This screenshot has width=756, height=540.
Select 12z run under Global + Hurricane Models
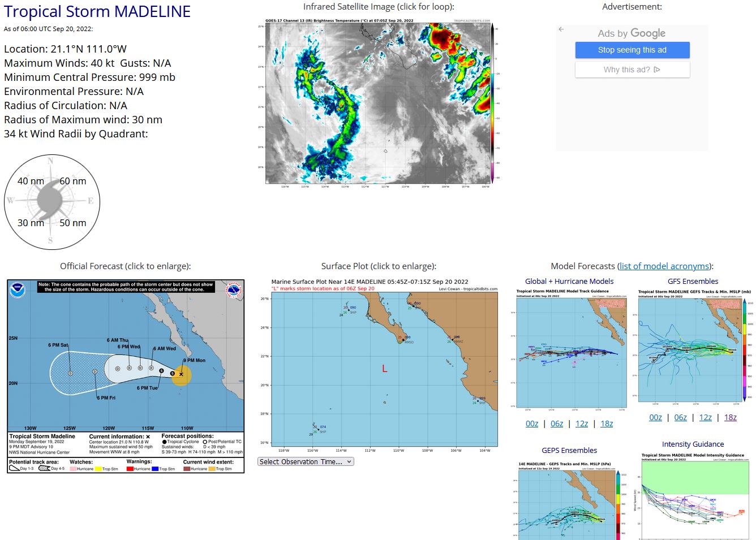coord(582,424)
